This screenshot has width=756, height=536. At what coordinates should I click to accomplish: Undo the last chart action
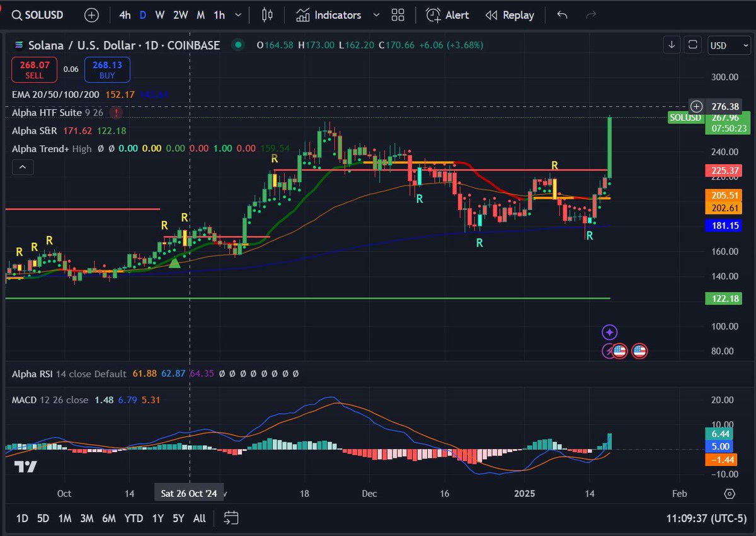tap(563, 15)
